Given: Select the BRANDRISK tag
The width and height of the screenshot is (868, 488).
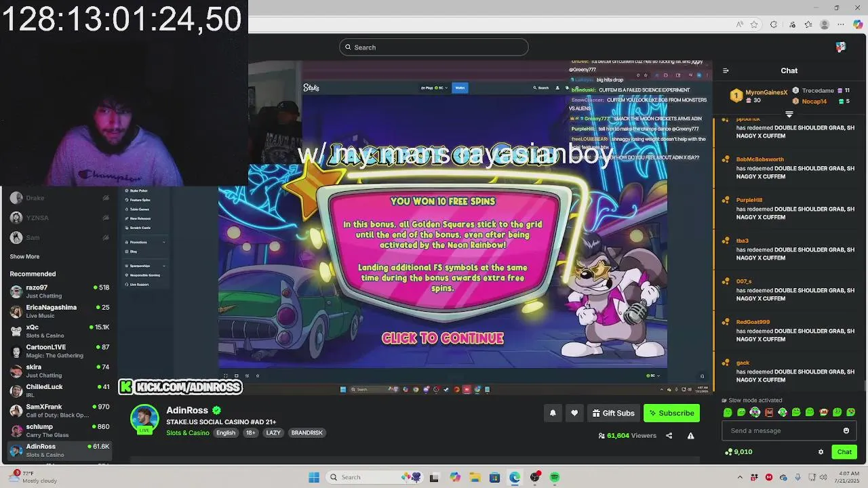Looking at the screenshot, I should pyautogui.click(x=307, y=433).
